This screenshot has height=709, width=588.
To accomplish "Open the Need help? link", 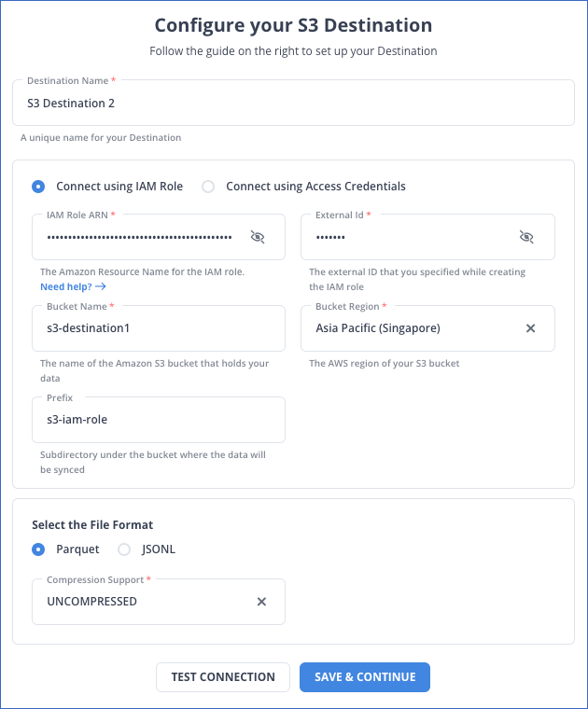I will point(73,286).
